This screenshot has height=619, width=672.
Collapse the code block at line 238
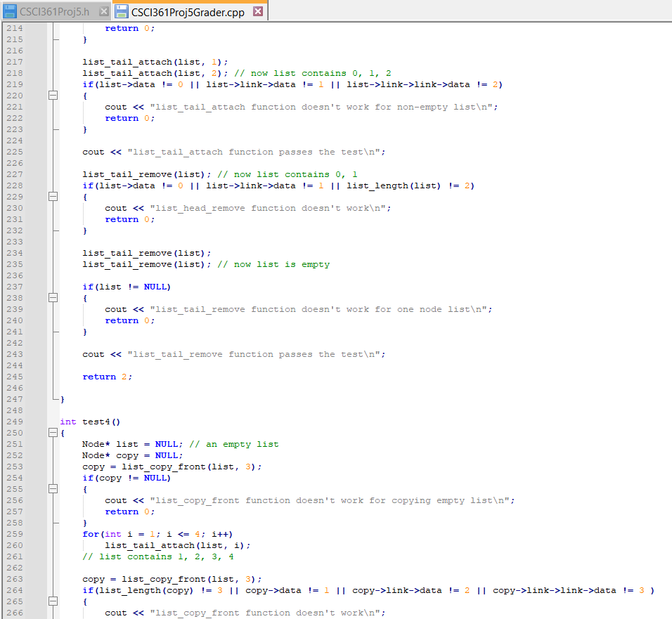point(53,297)
